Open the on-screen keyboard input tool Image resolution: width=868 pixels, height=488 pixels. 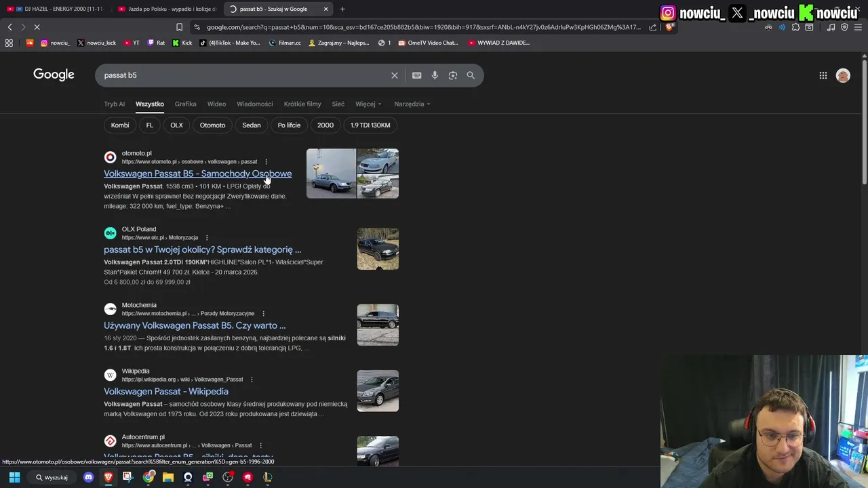tap(416, 75)
